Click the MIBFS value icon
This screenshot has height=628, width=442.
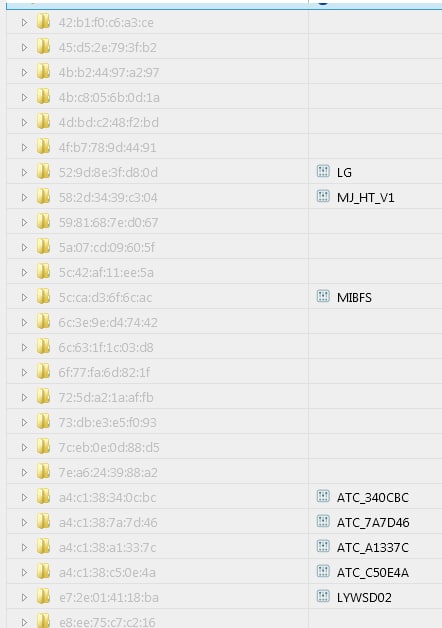point(323,296)
